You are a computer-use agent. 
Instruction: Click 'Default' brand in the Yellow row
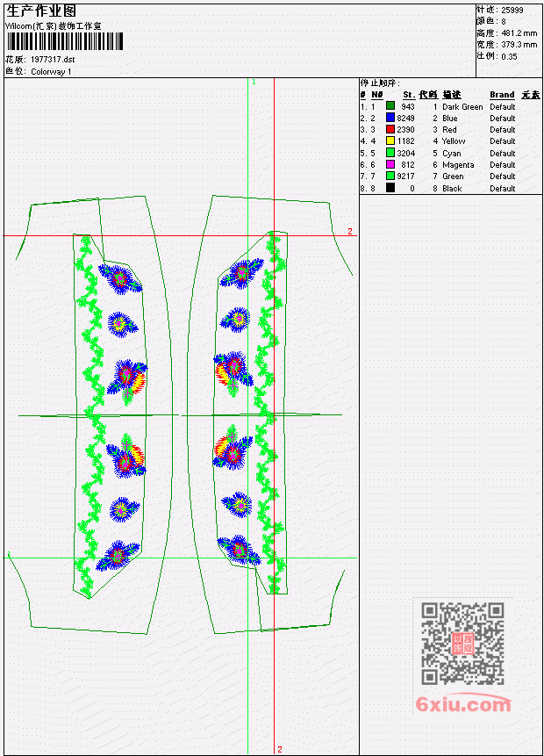point(503,141)
